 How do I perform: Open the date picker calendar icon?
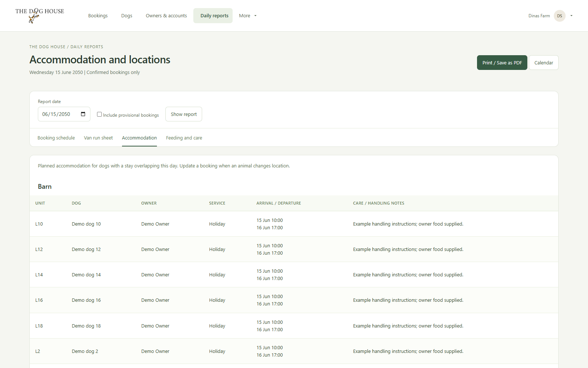83,114
